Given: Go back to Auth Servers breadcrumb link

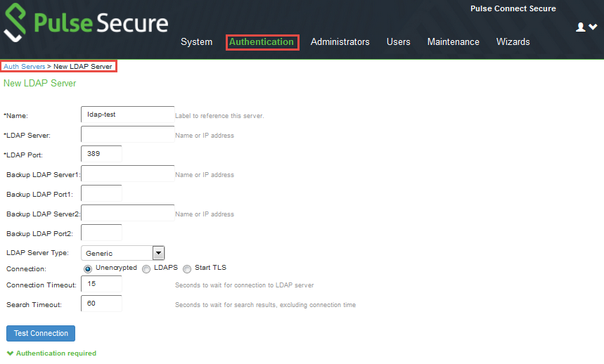Looking at the screenshot, I should tap(25, 66).
